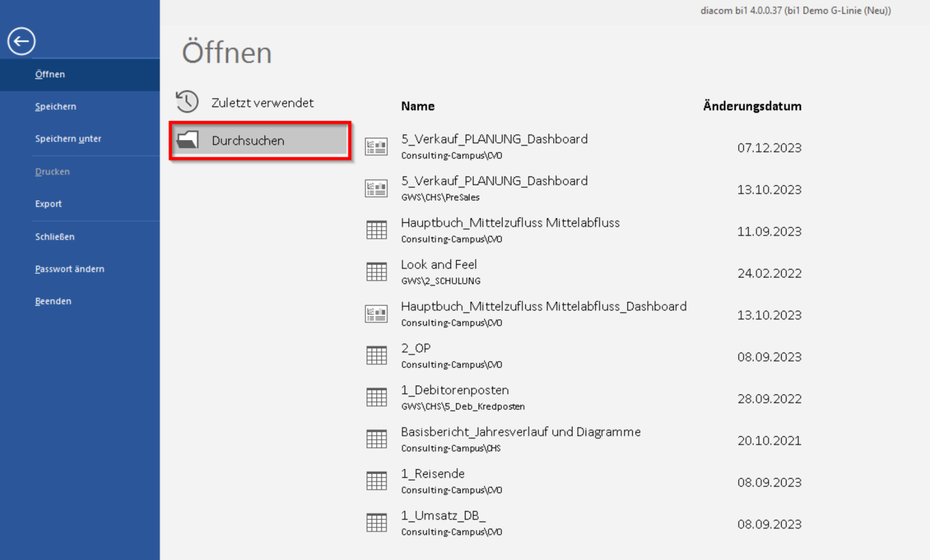The image size is (930, 560).
Task: Show Zuletzt verwendet recent files list
Action: click(x=260, y=102)
